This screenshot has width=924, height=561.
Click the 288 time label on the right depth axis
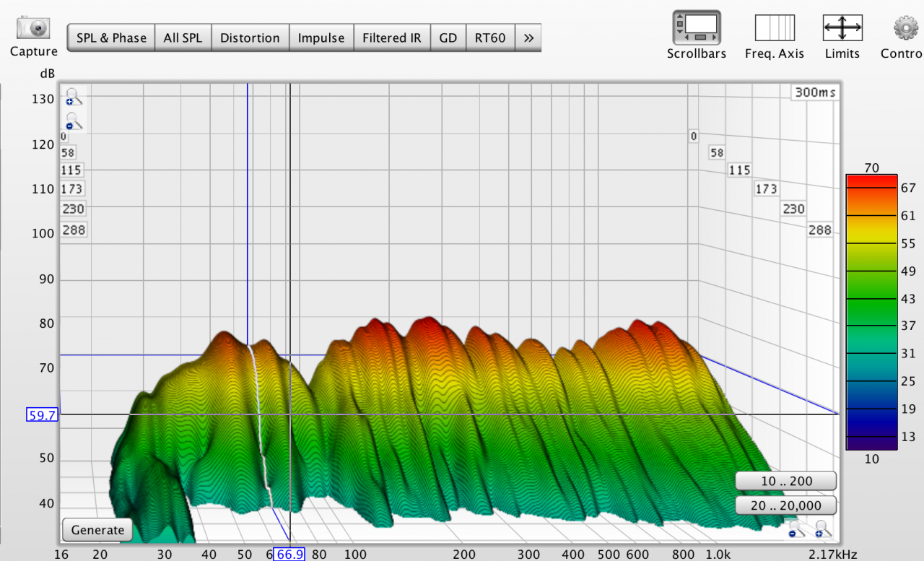click(820, 230)
